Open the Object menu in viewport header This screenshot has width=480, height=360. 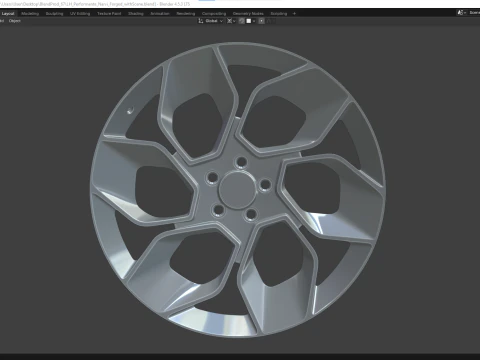coord(15,21)
